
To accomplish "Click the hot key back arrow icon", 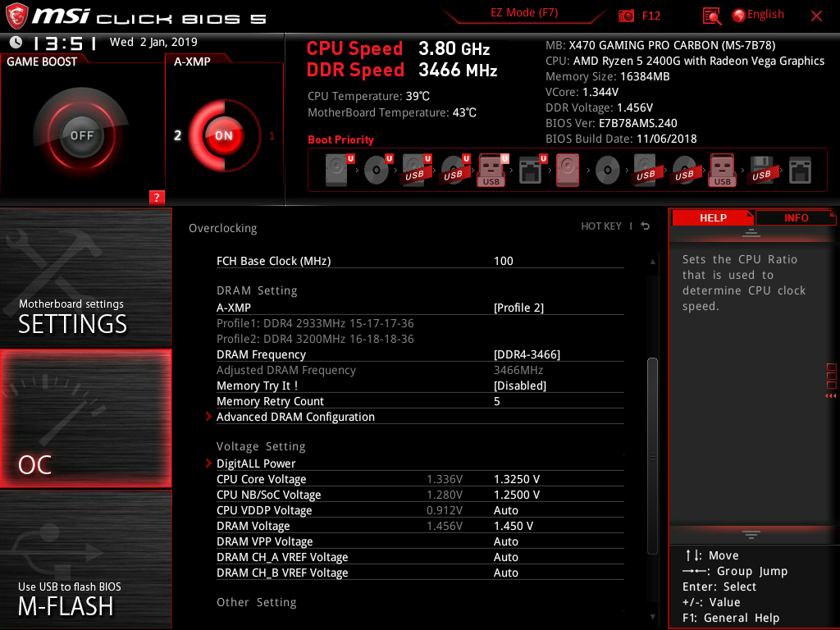I will coord(646,226).
